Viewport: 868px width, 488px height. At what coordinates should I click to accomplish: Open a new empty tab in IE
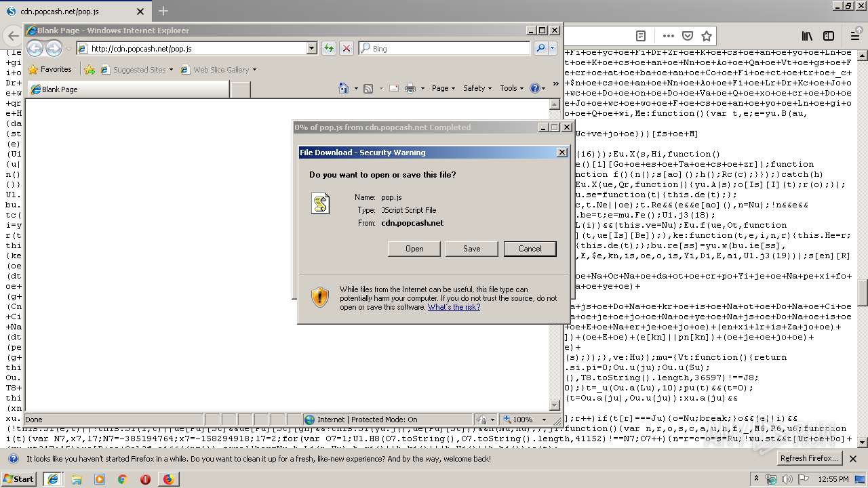click(240, 89)
